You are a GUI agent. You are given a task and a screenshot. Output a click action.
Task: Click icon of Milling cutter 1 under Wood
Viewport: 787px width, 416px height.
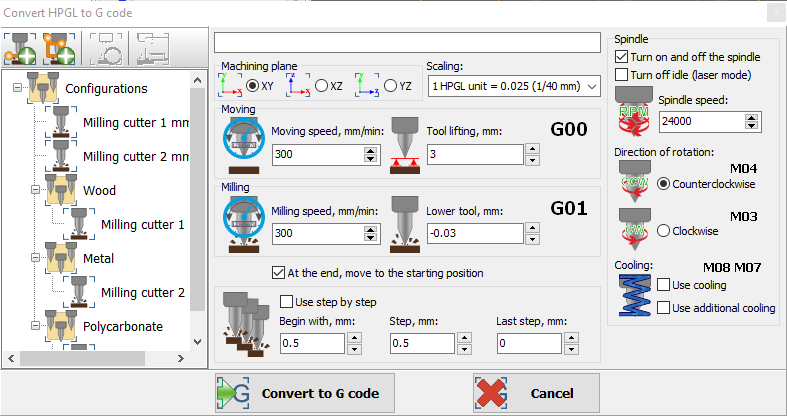tap(79, 224)
